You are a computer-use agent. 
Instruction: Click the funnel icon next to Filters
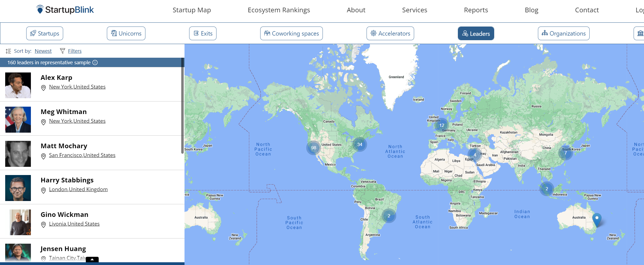tap(62, 51)
